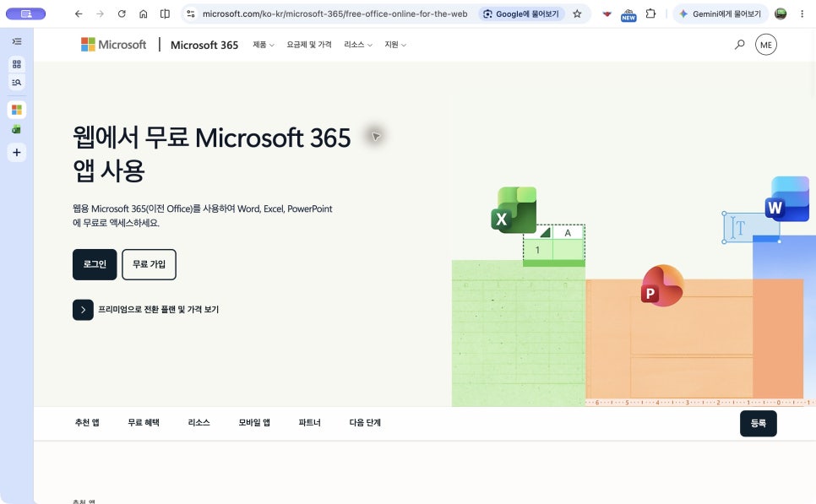Add a new tab with the plus button
Screen dimensions: 816x504
click(x=17, y=153)
